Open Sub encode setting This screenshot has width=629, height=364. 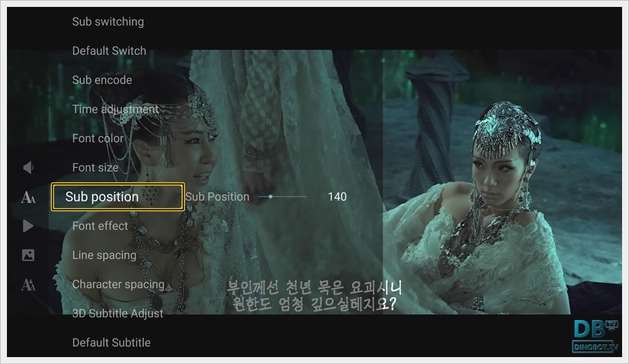pyautogui.click(x=102, y=80)
